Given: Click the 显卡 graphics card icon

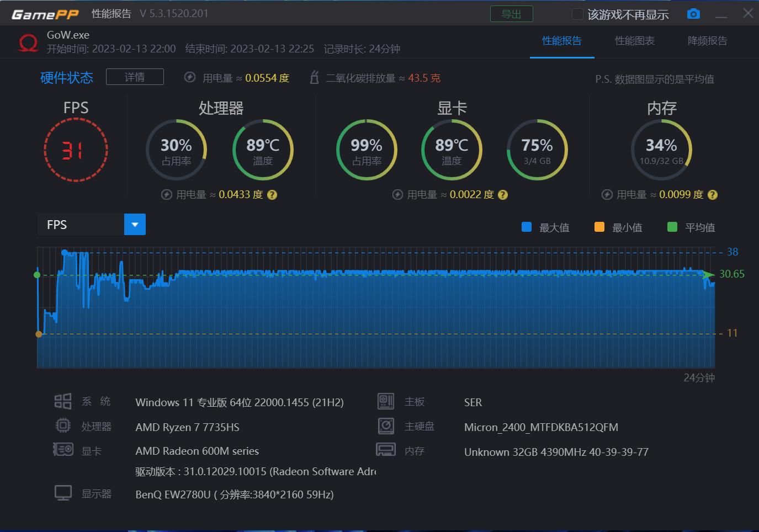Looking at the screenshot, I should 62,449.
